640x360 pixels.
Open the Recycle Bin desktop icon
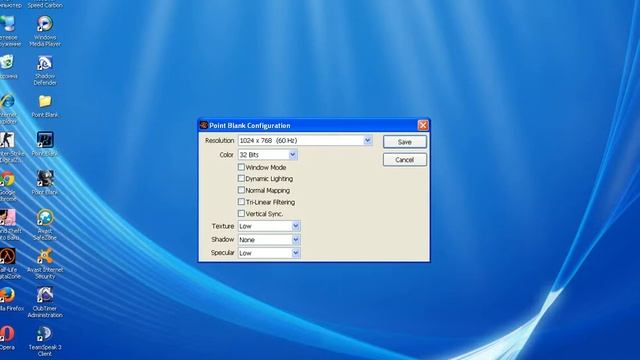pyautogui.click(x=8, y=67)
